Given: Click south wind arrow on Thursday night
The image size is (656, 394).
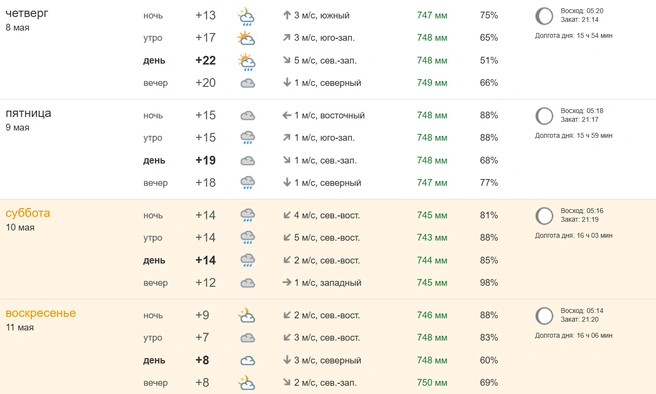Looking at the screenshot, I should pos(287,15).
